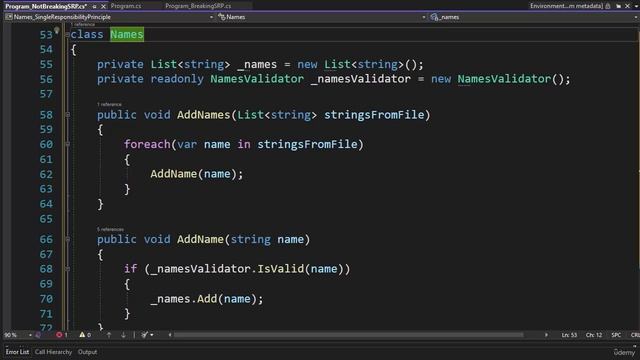Click the IsValid method call on line 68

[x=280, y=269]
